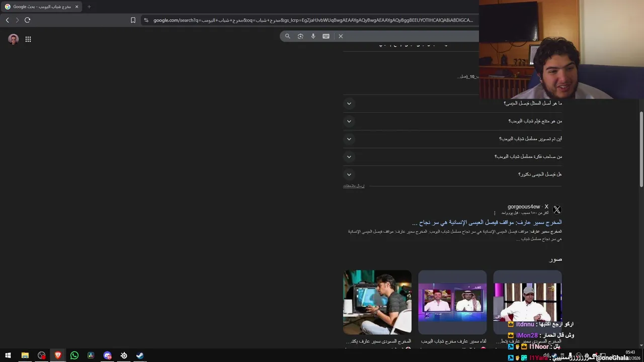644x362 pixels.
Task: Select the Google search results tab
Action: tap(42, 7)
